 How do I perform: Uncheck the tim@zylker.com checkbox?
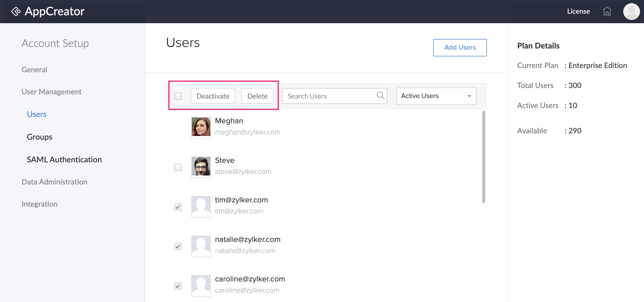tap(178, 207)
